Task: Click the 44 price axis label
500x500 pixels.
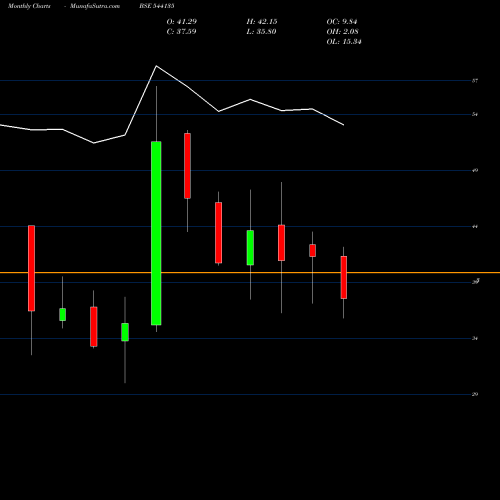Action: coord(475,226)
